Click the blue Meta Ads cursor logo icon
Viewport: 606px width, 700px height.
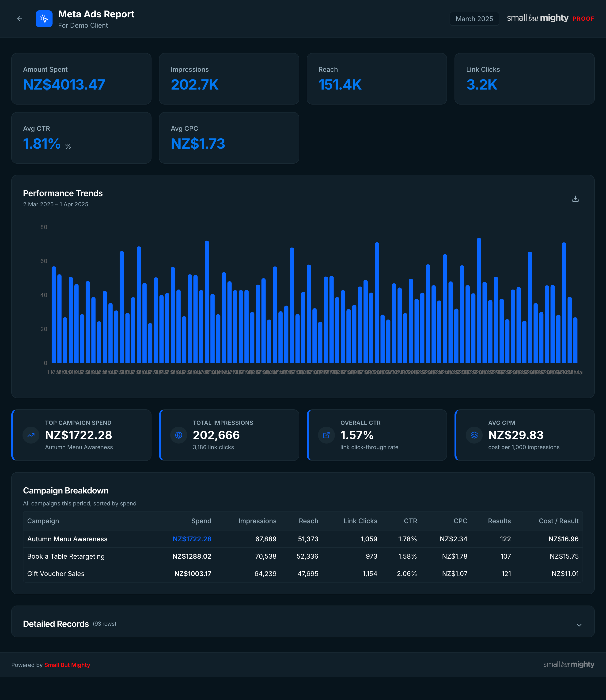(44, 19)
